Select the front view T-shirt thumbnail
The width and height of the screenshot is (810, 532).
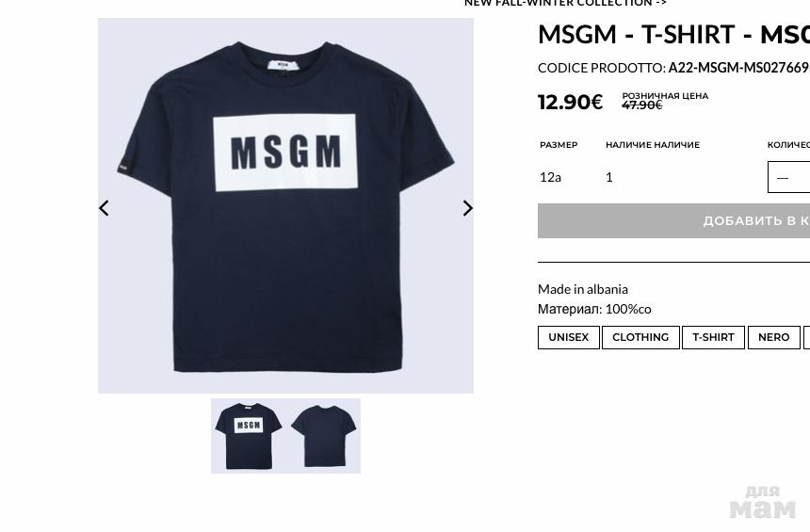pyautogui.click(x=249, y=436)
